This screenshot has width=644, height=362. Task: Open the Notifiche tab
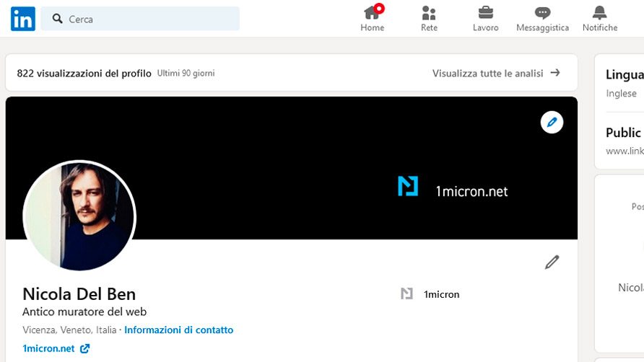(600, 19)
